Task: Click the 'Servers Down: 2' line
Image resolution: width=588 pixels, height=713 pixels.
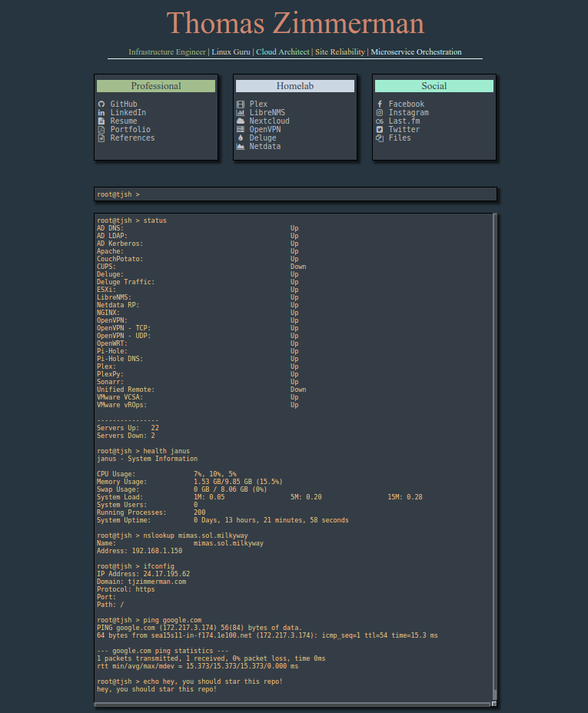Action: pos(126,436)
